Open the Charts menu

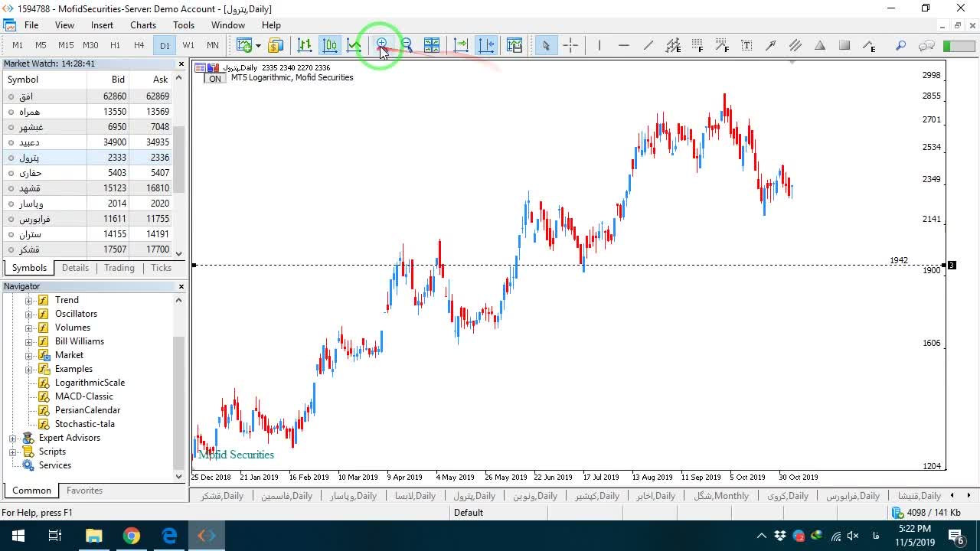[143, 25]
